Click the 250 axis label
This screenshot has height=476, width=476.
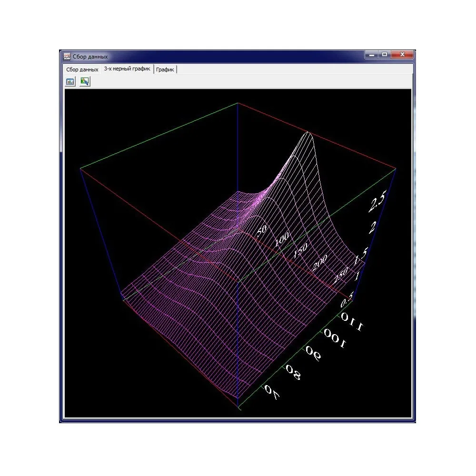341,275
